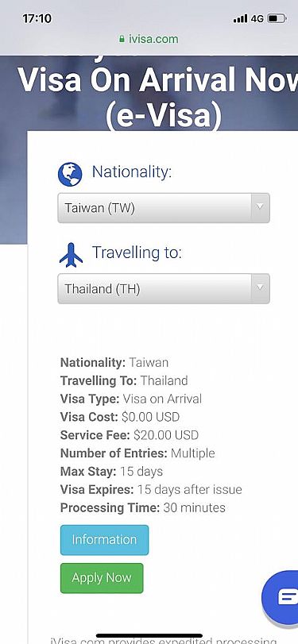Tap the green padlock in address bar
This screenshot has height=644, width=298.
(122, 39)
